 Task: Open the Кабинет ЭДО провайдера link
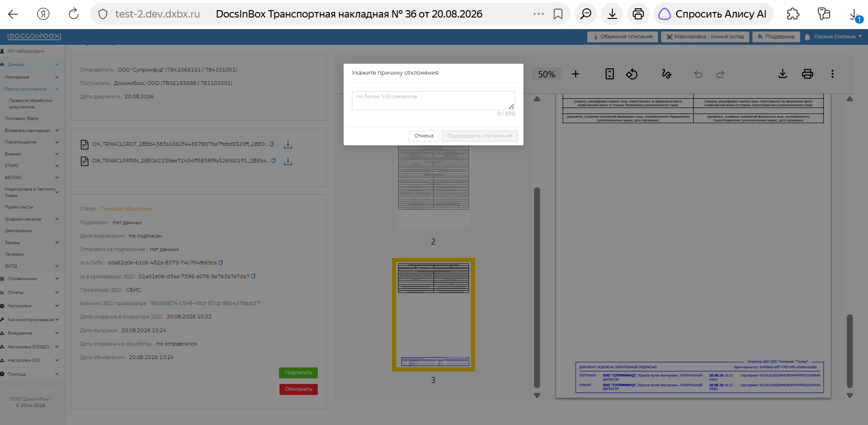tap(205, 303)
